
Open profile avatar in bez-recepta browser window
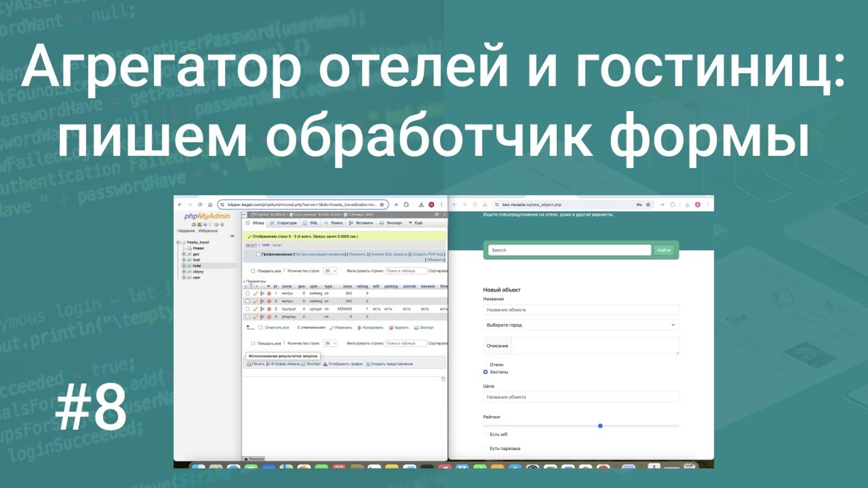point(697,205)
